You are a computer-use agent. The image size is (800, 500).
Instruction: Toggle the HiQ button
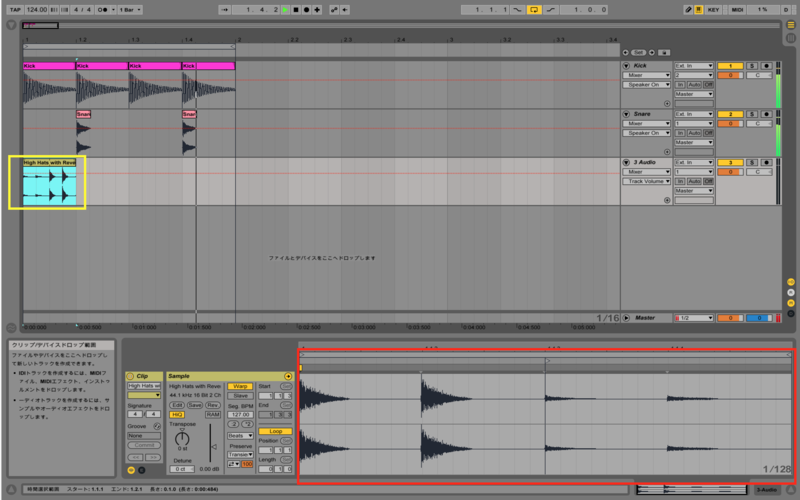pos(177,415)
